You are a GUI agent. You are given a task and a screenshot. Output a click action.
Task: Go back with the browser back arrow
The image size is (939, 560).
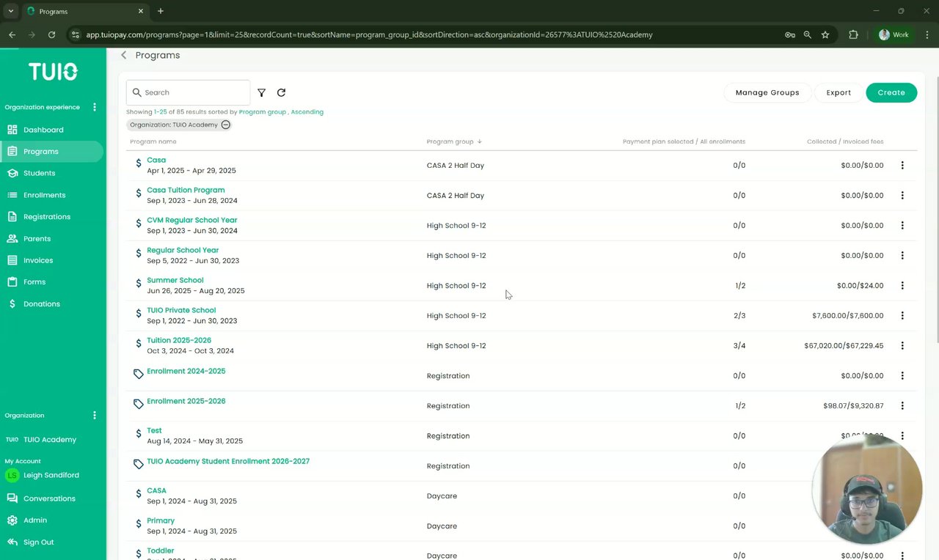[x=12, y=34]
